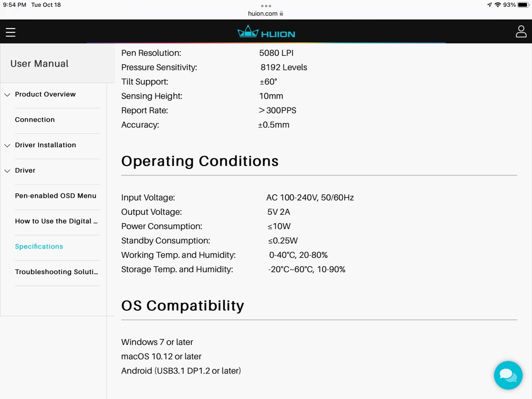Tap the Wi-Fi icon in status bar

click(x=497, y=5)
